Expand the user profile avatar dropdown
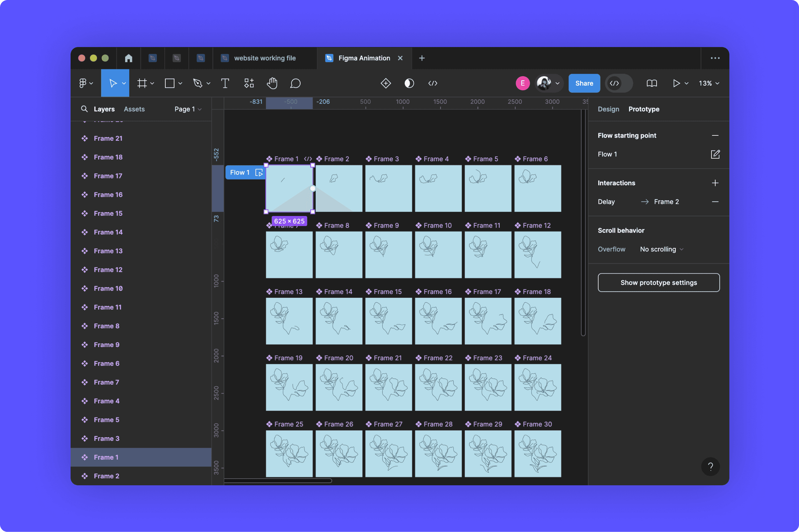The image size is (799, 532). pos(557,83)
